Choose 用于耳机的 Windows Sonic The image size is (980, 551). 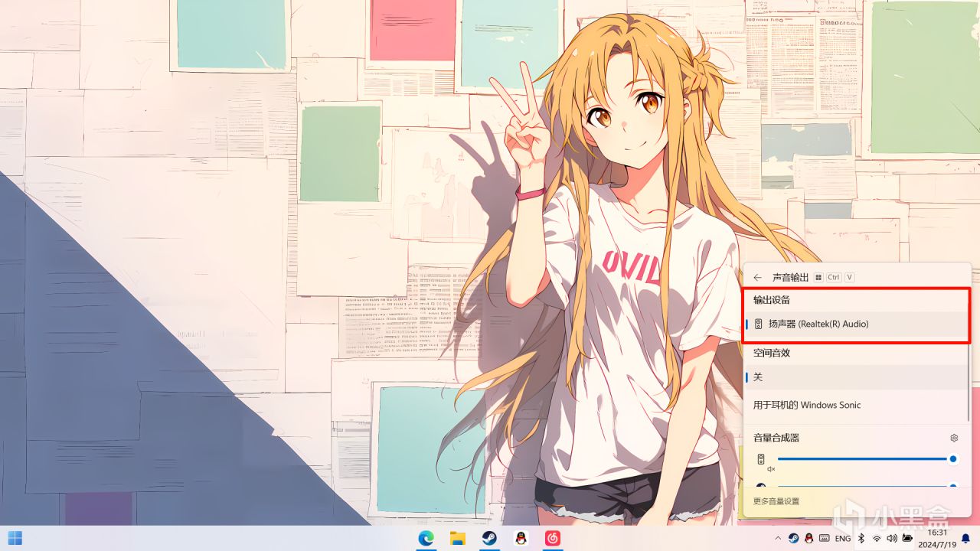(857, 405)
